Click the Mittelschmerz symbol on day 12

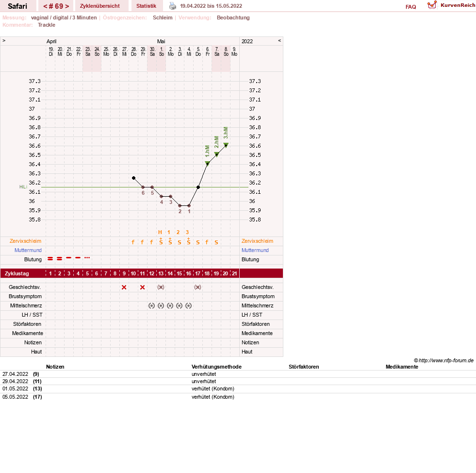tap(151, 305)
